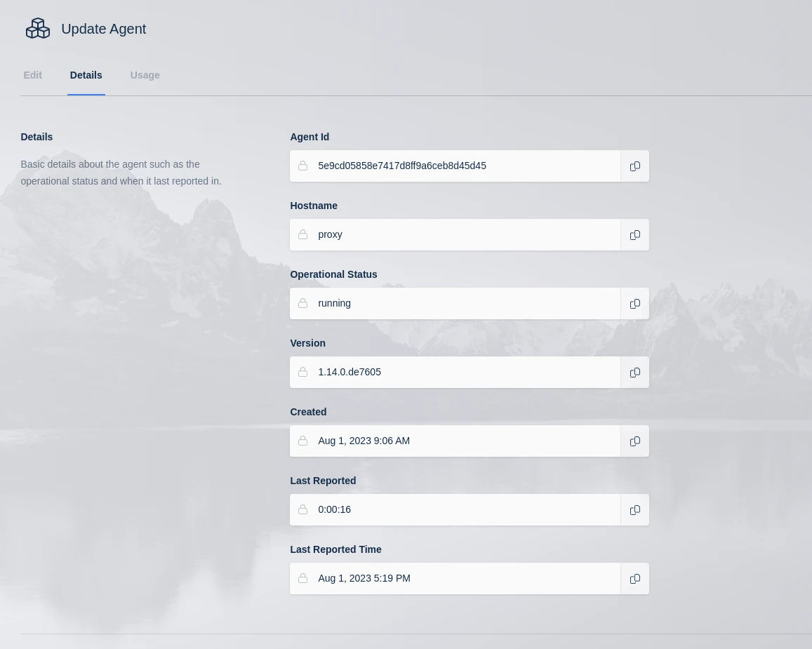Click the Update Agent heading
This screenshot has width=812, height=649.
click(103, 29)
